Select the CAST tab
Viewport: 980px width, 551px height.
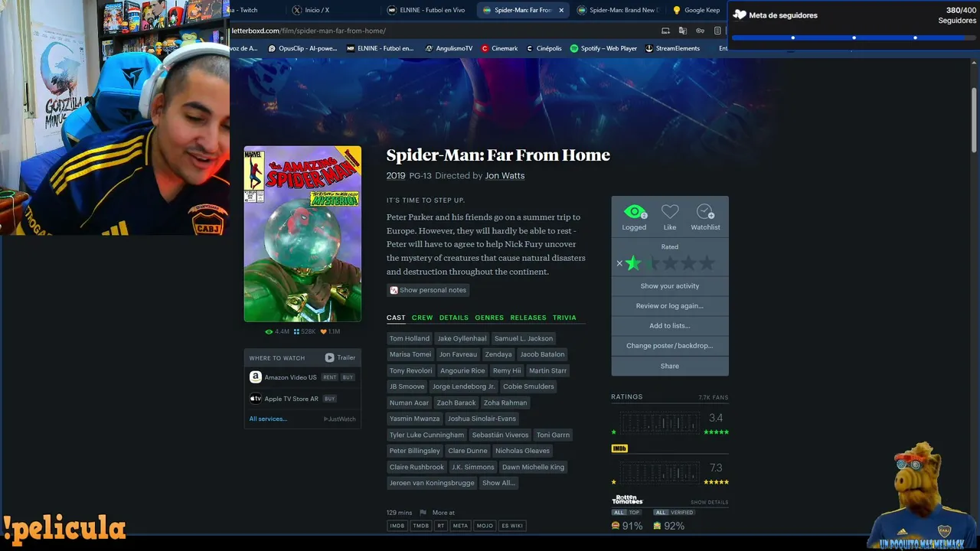[396, 318]
